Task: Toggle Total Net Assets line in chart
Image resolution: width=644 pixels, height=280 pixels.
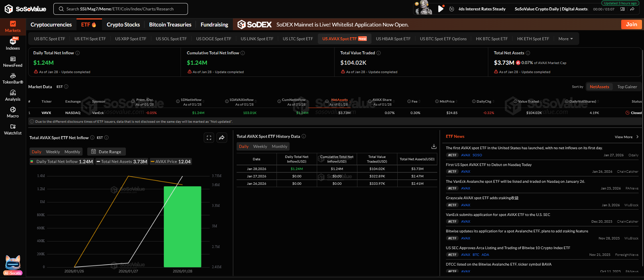Action: click(x=122, y=162)
